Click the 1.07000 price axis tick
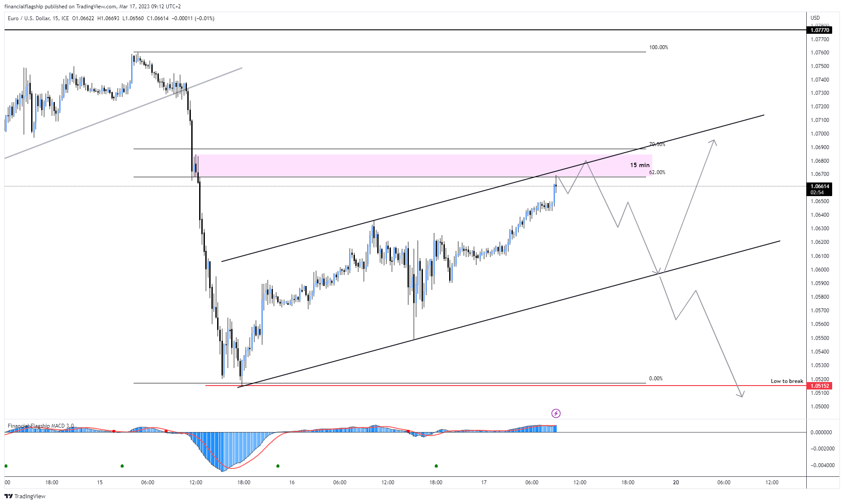Image resolution: width=844 pixels, height=504 pixels. coord(820,134)
